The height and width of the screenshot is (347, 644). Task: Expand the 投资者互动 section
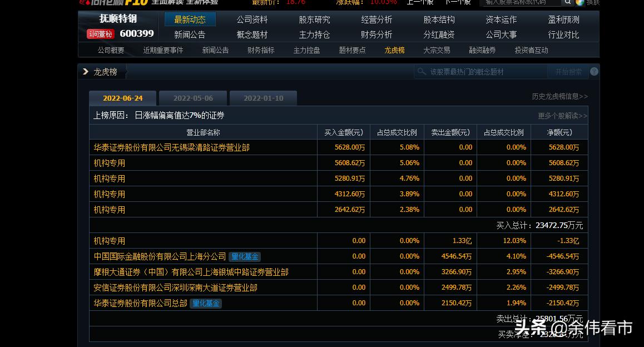point(531,49)
